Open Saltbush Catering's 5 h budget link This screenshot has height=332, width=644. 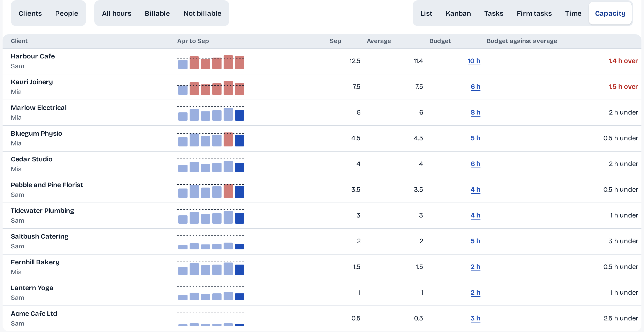[x=475, y=241]
